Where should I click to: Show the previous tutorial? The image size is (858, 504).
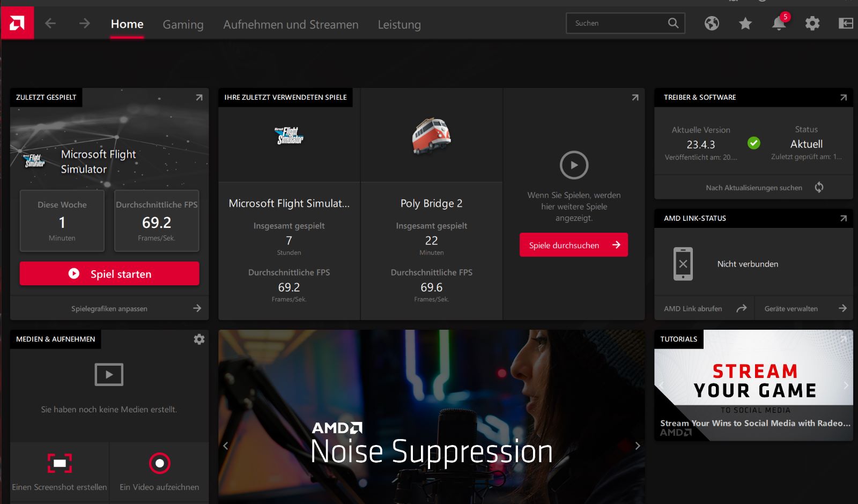661,385
